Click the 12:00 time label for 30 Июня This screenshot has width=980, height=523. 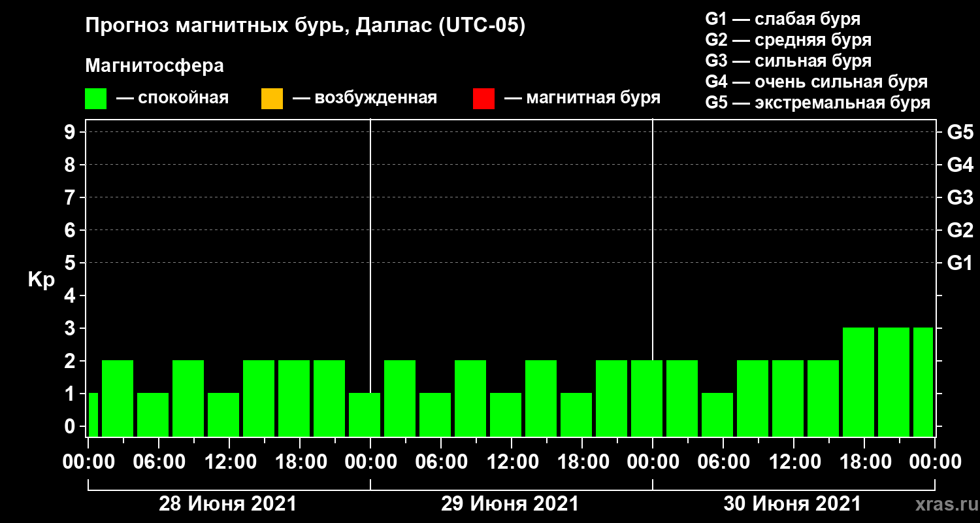[794, 462]
